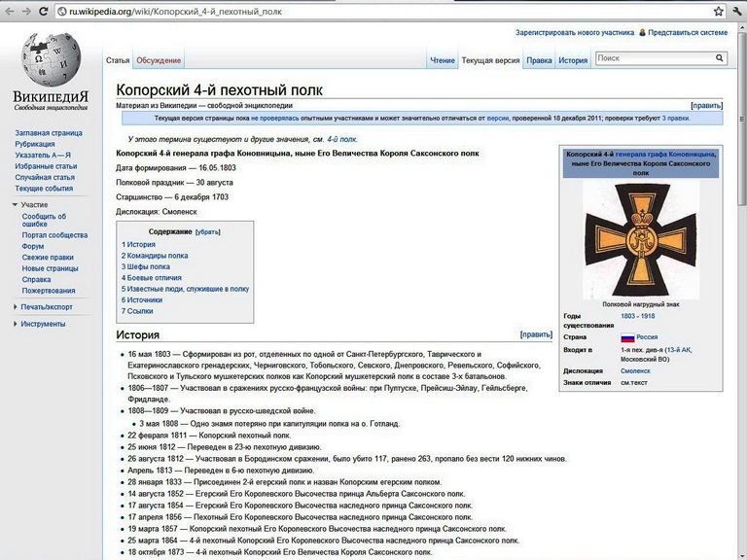Click the Russian flag icon

tap(627, 337)
